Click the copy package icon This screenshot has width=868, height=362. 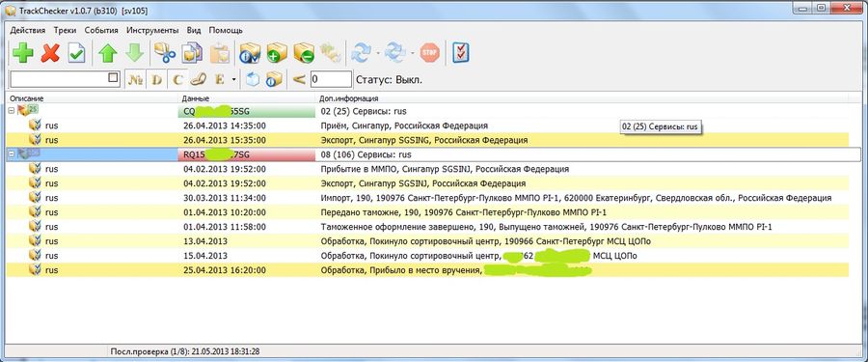(x=192, y=53)
